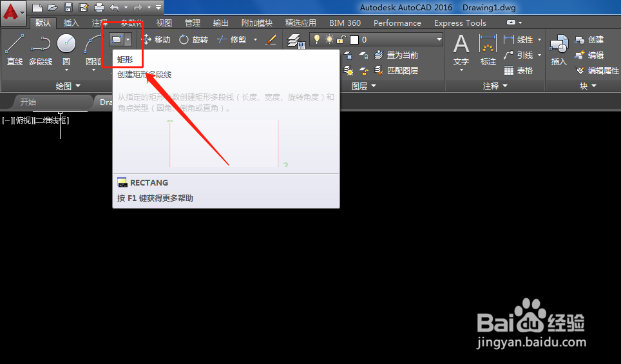Click the layer Freeze icon
Image resolution: width=621 pixels, height=364 pixels.
tap(348, 55)
